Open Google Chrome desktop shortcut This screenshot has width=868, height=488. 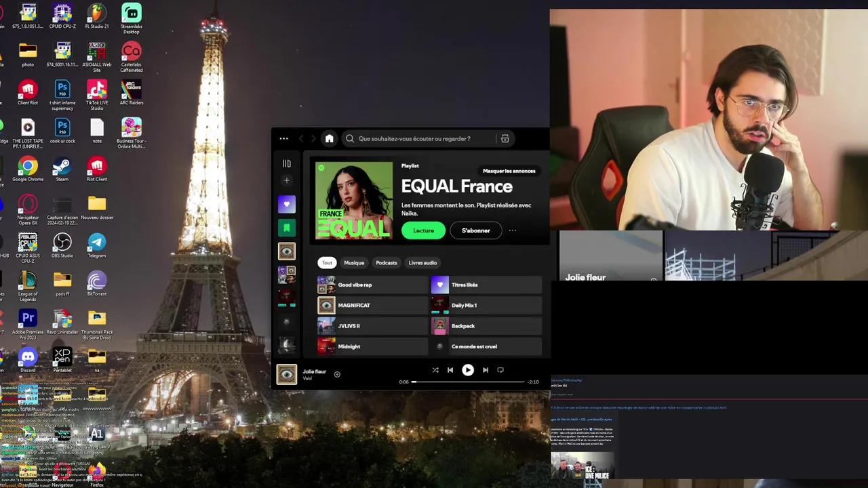(28, 169)
